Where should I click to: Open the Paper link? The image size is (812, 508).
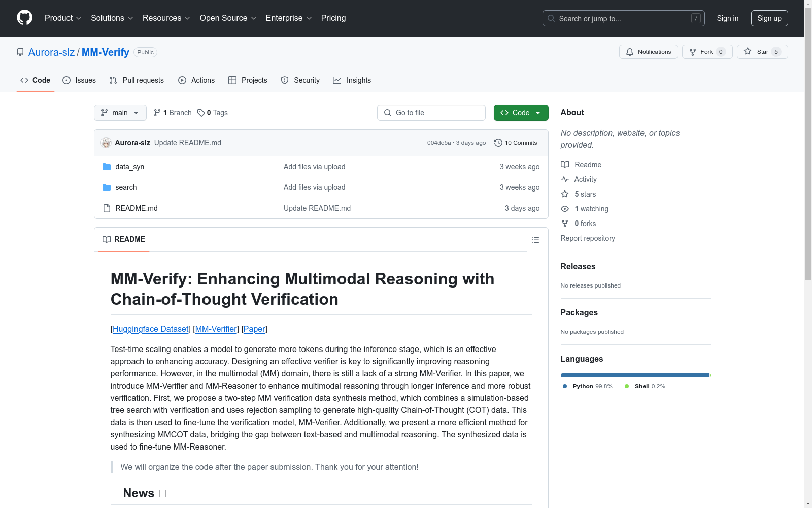pyautogui.click(x=254, y=329)
